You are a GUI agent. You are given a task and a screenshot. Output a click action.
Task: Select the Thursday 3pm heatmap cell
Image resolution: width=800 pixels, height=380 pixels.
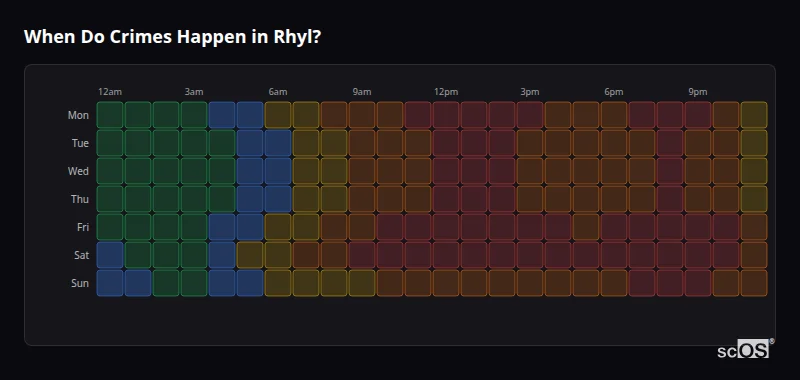[x=530, y=199]
